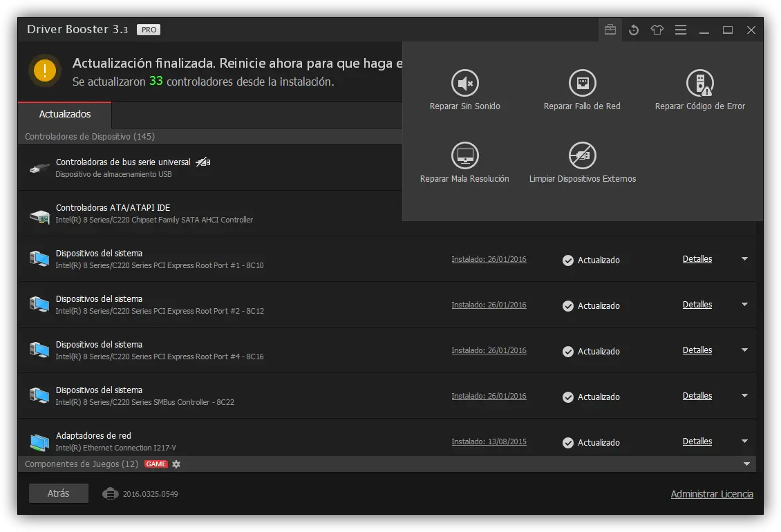Open Detalles for Root Port #2

(697, 305)
